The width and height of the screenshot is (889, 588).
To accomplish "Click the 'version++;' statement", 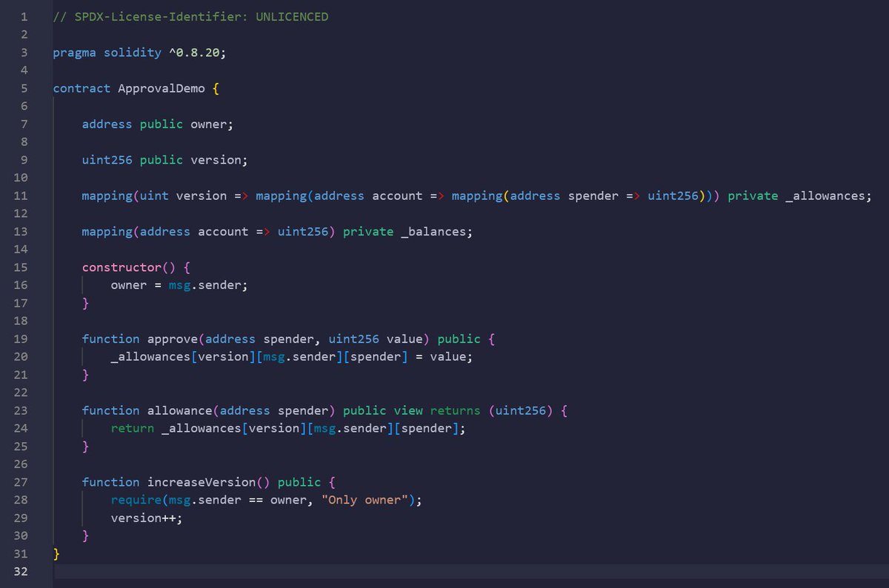I will click(147, 518).
